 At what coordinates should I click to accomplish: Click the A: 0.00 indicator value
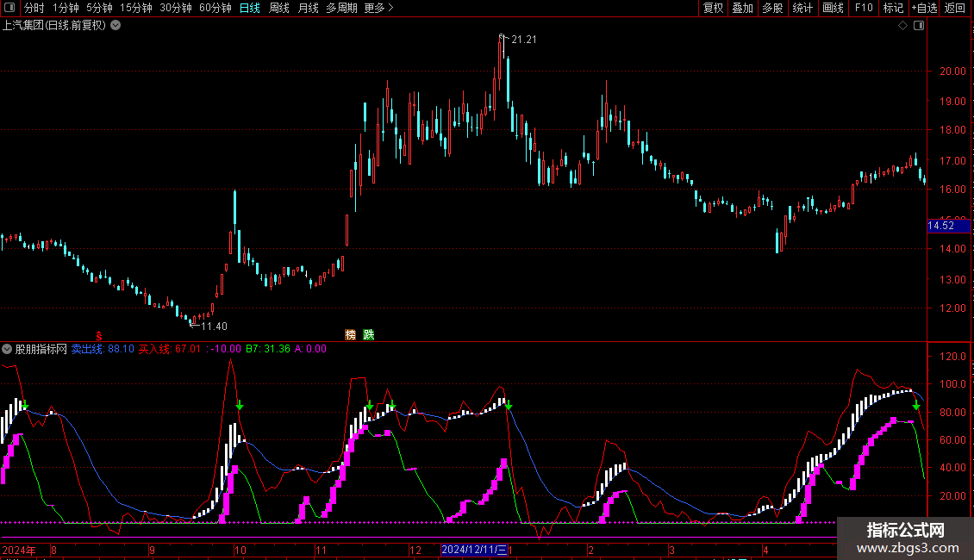pos(310,349)
